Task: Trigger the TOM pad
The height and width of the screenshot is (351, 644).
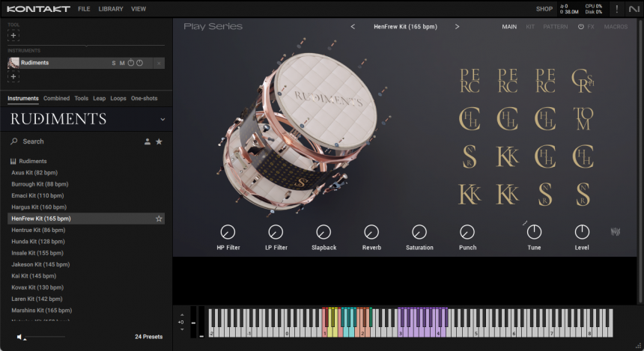Action: [x=583, y=119]
